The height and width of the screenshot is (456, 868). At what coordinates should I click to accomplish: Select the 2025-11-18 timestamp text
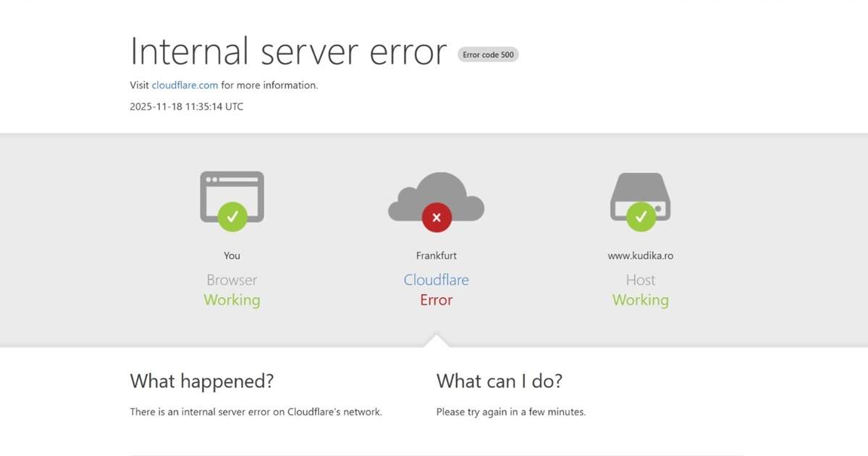click(x=186, y=106)
